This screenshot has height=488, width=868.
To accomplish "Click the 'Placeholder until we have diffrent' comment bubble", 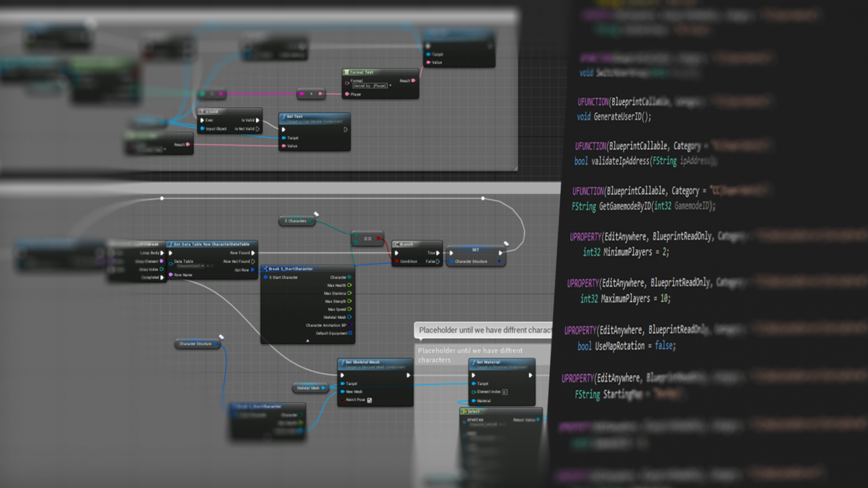I will pyautogui.click(x=484, y=330).
